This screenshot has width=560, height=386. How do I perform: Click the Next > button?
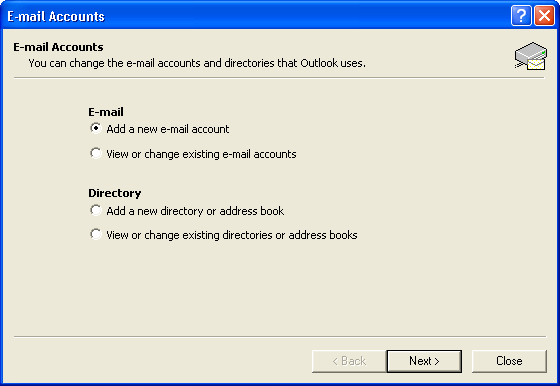[424, 361]
